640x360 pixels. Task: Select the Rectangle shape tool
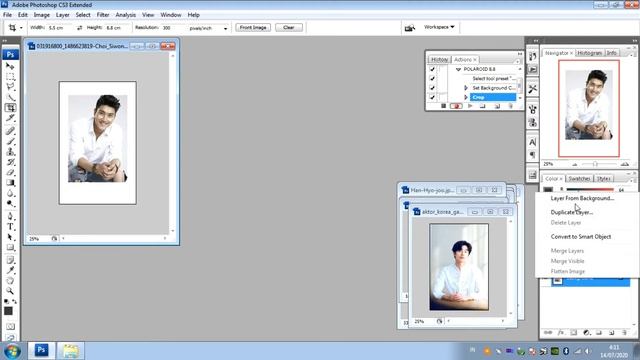pos(10,248)
